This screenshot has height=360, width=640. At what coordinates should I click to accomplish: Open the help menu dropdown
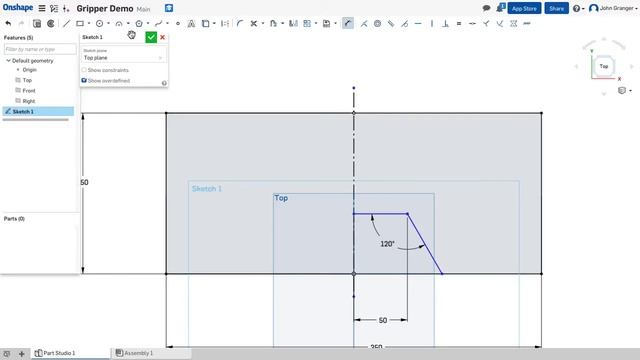[578, 8]
